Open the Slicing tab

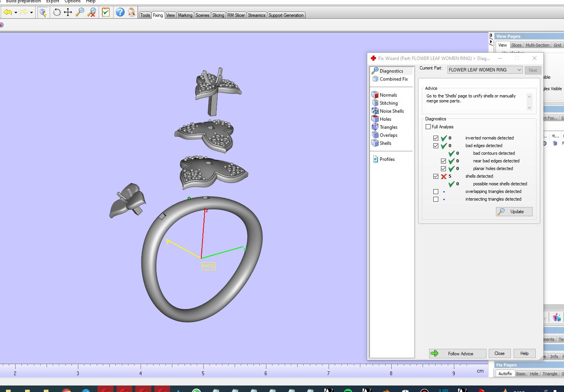click(x=218, y=15)
